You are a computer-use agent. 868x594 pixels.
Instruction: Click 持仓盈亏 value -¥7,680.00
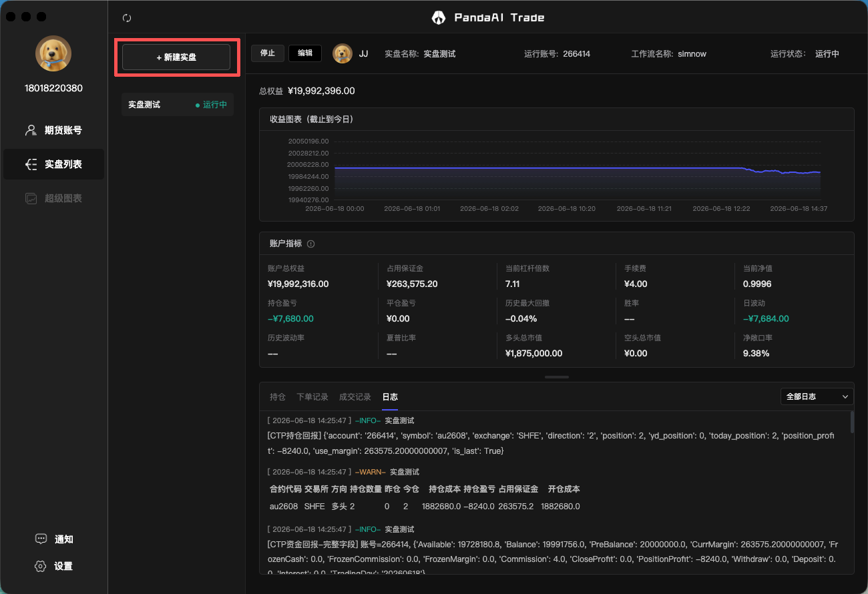pos(290,318)
